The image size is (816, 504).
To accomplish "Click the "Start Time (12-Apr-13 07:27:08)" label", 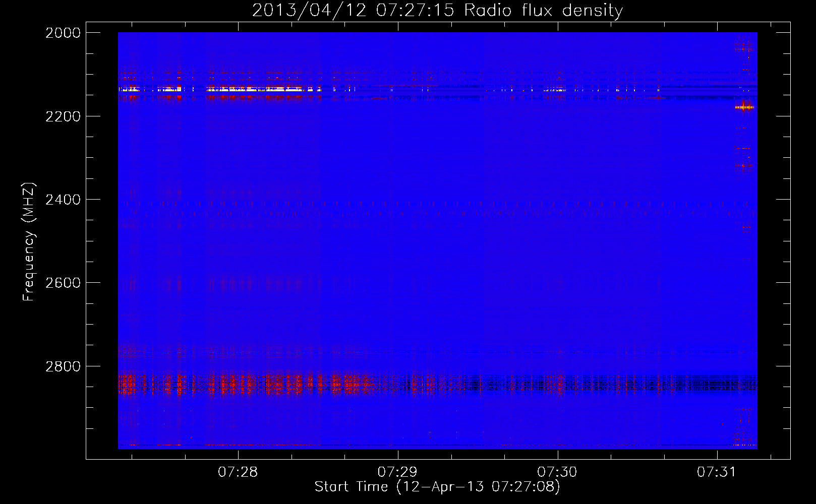I will tap(437, 487).
